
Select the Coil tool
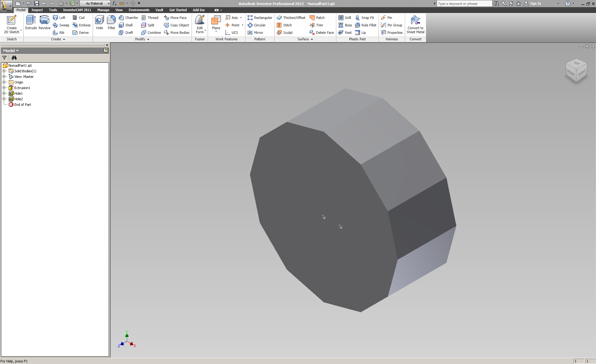tap(78, 18)
